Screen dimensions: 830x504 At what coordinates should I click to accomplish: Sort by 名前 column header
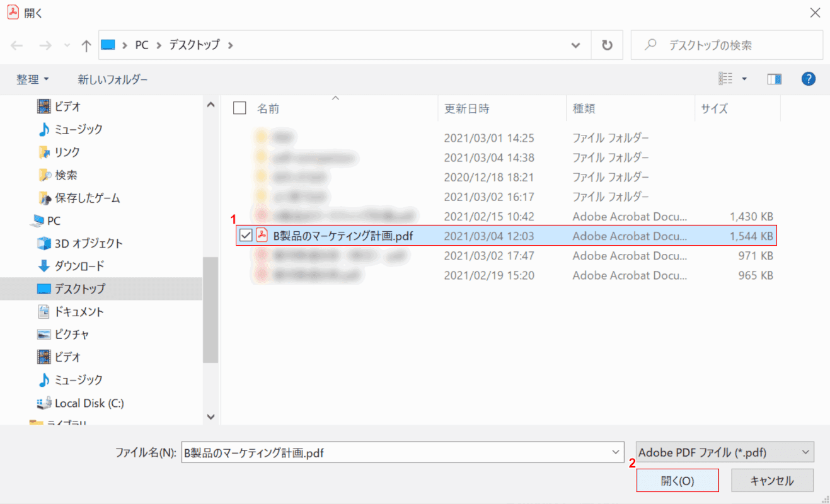[x=268, y=108]
